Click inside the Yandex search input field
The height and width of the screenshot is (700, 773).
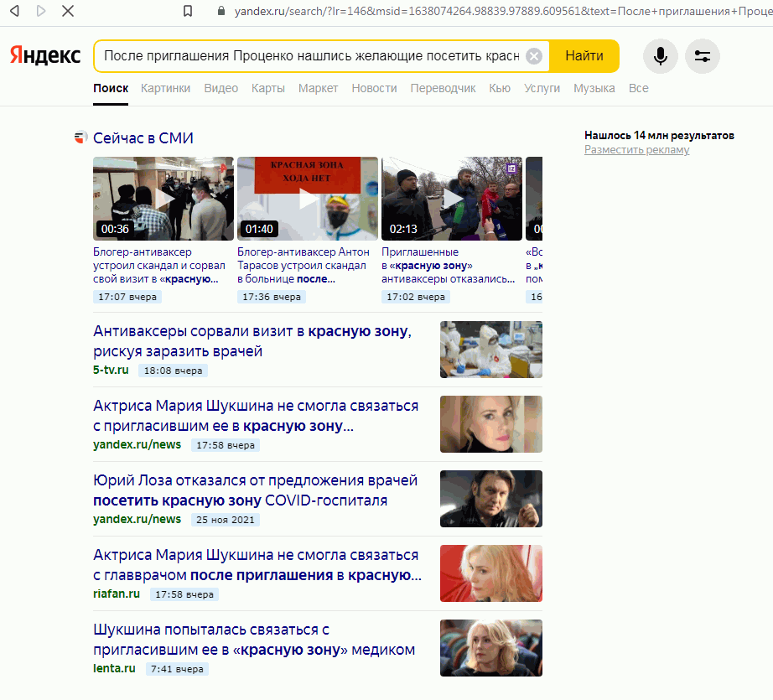(x=312, y=56)
